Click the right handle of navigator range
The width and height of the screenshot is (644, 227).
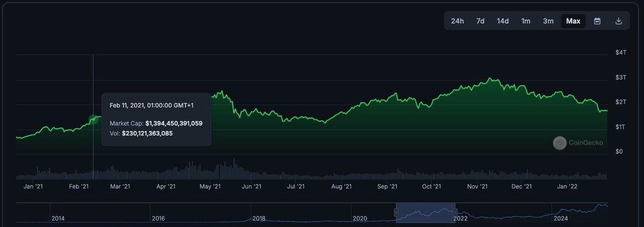455,213
